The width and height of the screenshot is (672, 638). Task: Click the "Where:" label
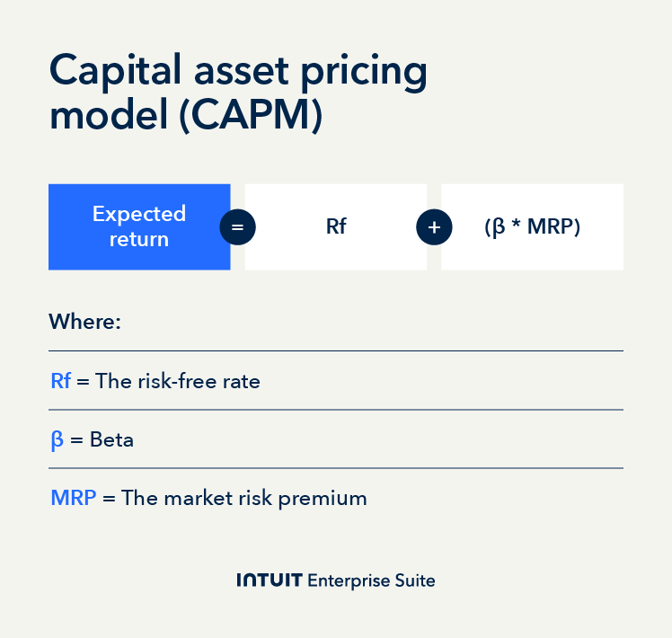click(x=84, y=321)
